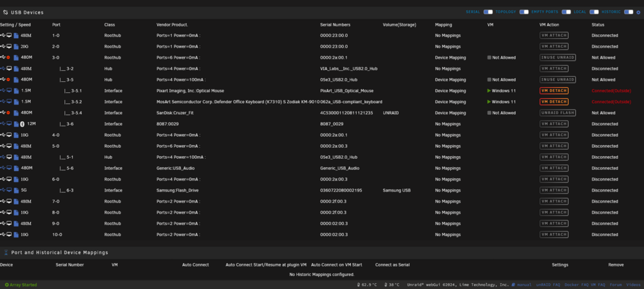Viewport: 644px width, 289px height.
Task: Click green play icon for PixArt mouse VM
Action: 489,90
